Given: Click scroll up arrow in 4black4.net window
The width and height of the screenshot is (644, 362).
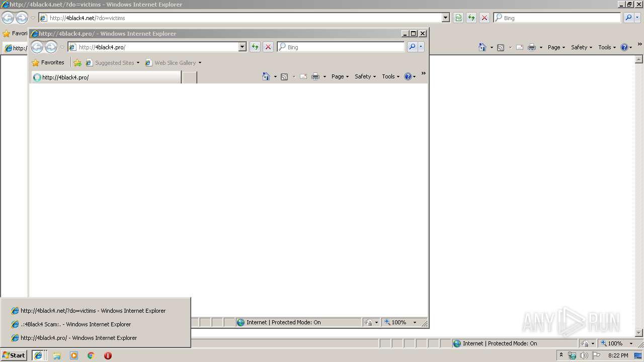Looking at the screenshot, I should [639, 59].
